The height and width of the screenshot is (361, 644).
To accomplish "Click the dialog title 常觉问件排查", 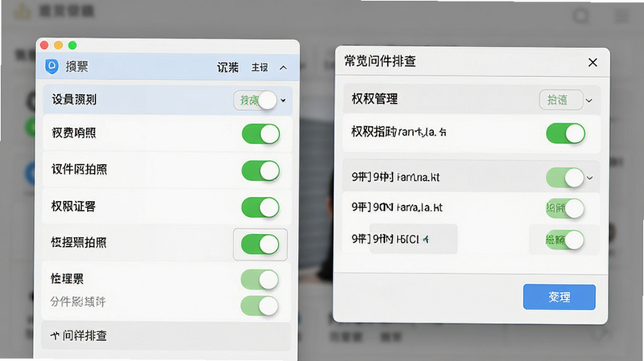I will point(380,61).
